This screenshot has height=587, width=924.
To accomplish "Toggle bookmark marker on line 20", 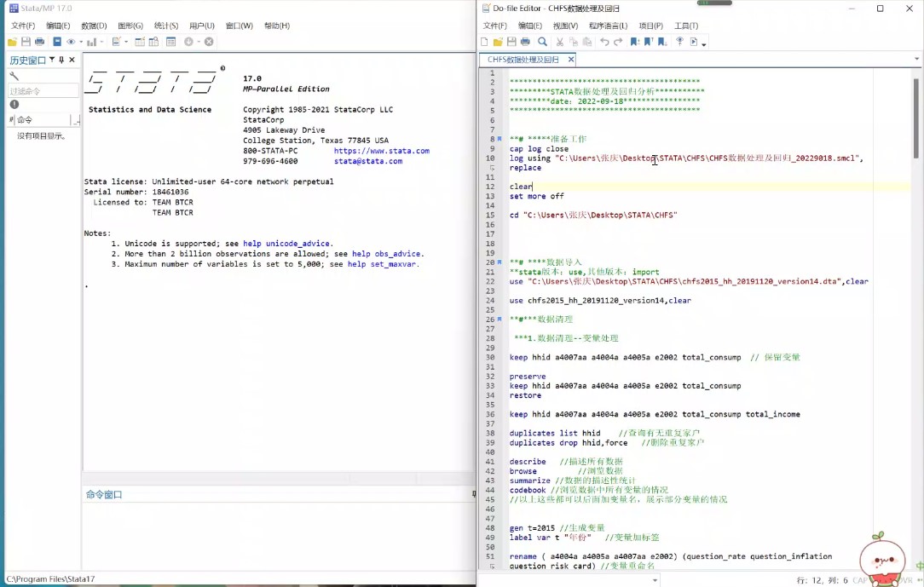I will coord(500,262).
